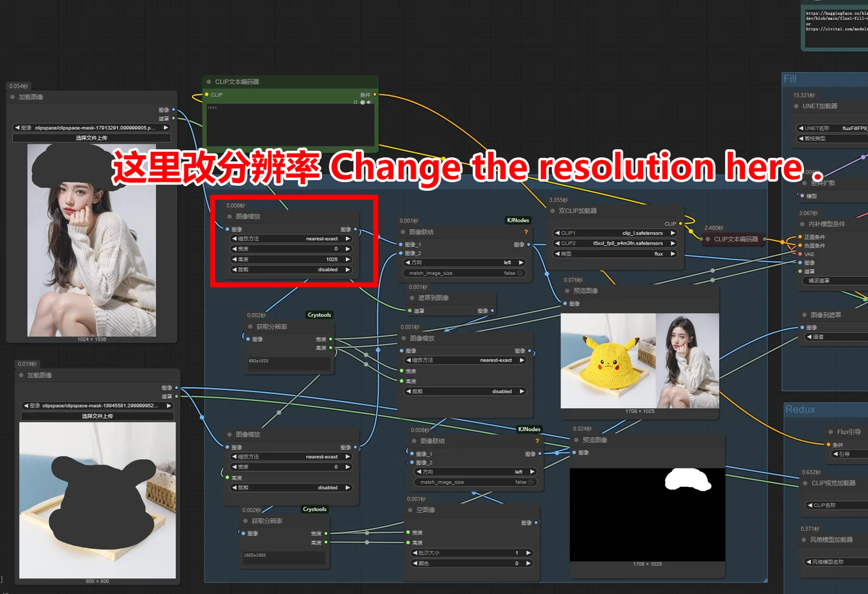
Task: Click the 风格模型加载器 node collapse dot
Action: [x=804, y=540]
